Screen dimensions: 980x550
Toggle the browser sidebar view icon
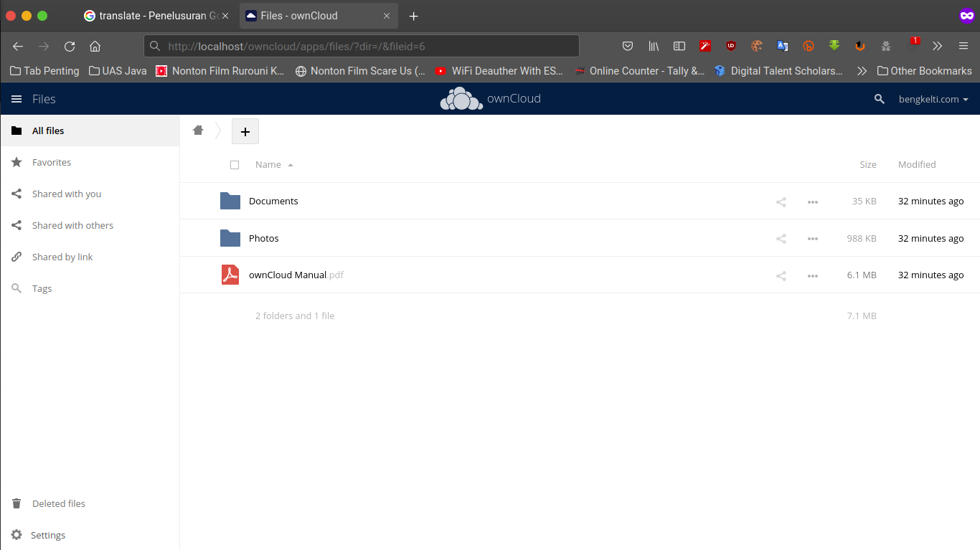click(x=679, y=46)
